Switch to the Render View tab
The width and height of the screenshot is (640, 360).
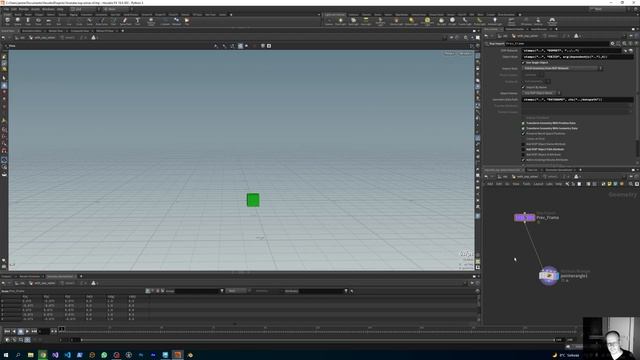click(x=56, y=31)
